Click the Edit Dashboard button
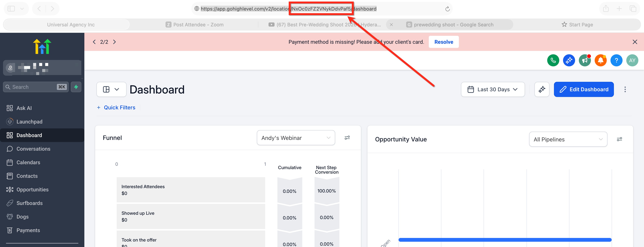The width and height of the screenshot is (644, 247). pos(584,89)
